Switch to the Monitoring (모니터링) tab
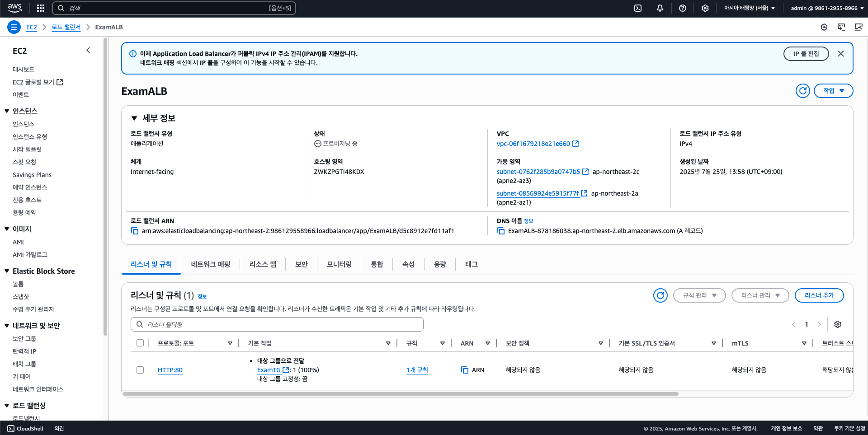 [339, 264]
